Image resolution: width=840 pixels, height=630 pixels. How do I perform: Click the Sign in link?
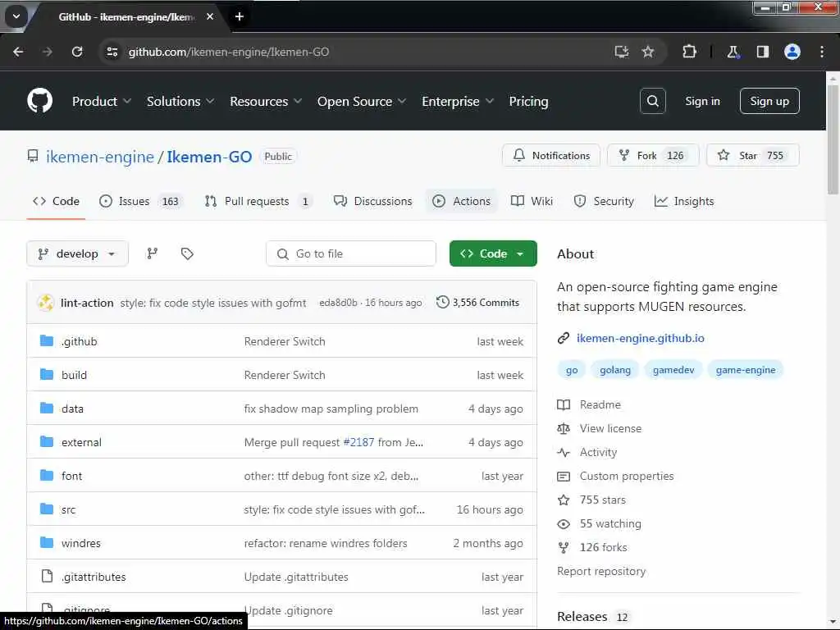[702, 101]
